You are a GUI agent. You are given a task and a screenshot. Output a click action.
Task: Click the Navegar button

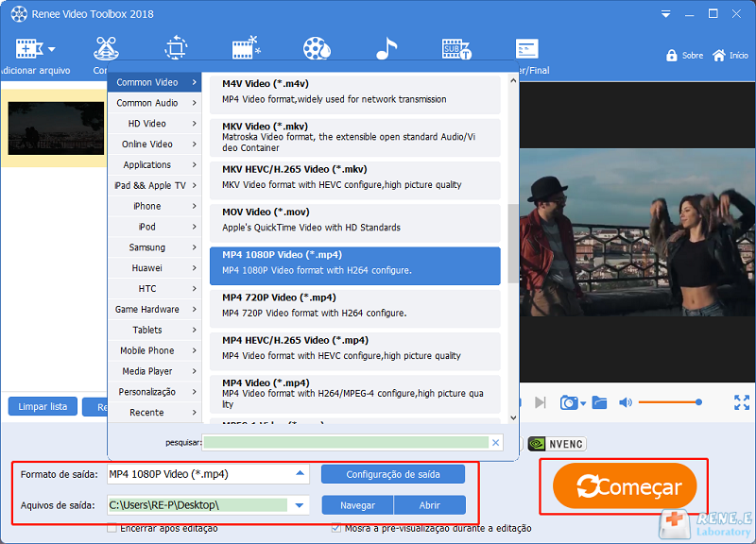(x=357, y=505)
